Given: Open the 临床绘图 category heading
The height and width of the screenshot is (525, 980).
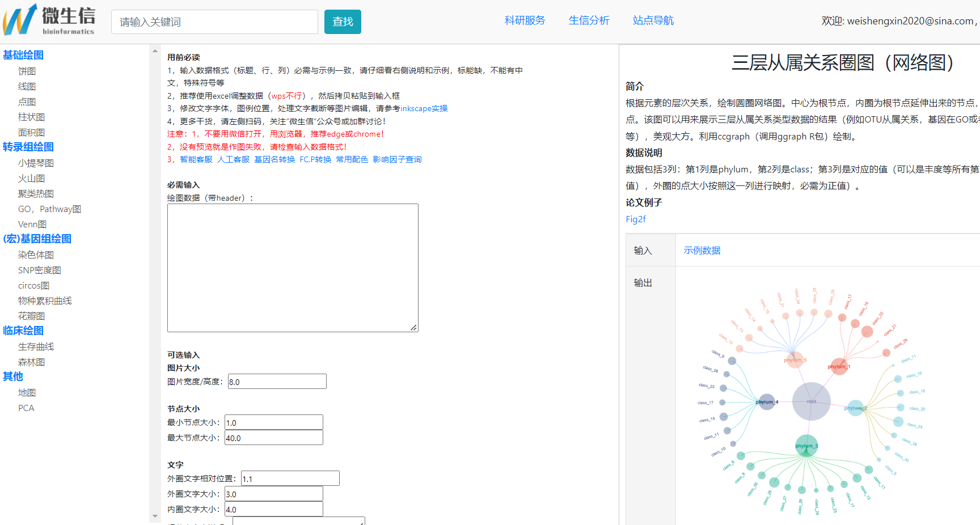Looking at the screenshot, I should pos(23,331).
